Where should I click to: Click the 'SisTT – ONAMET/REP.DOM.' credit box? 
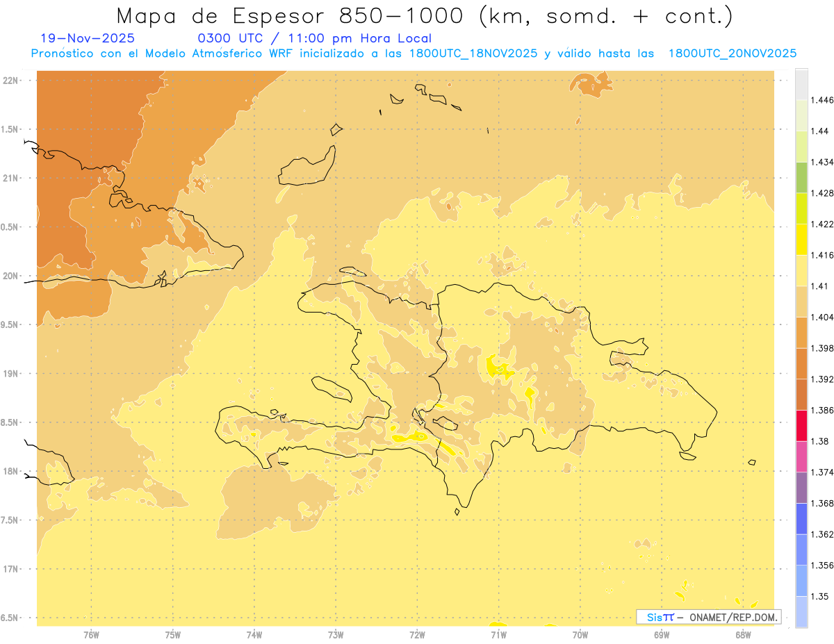coord(709,617)
